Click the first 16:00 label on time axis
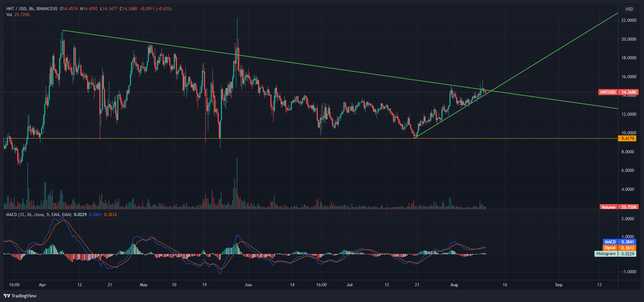Image resolution: width=644 pixels, height=302 pixels. pyautogui.click(x=14, y=285)
